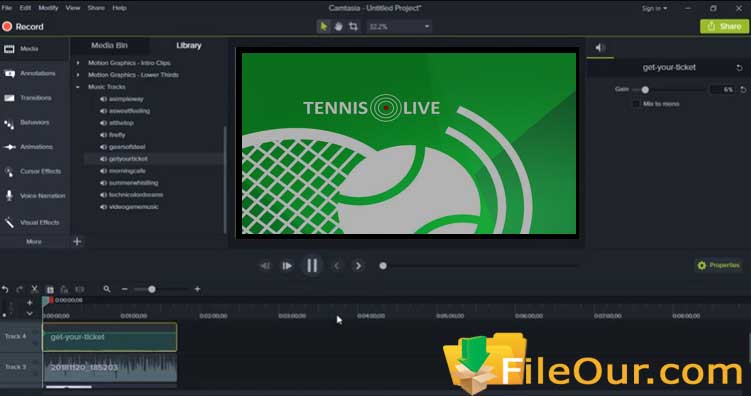Collapse the Music Tracks folder
Viewport: 751px width, 396px height.
coord(78,87)
